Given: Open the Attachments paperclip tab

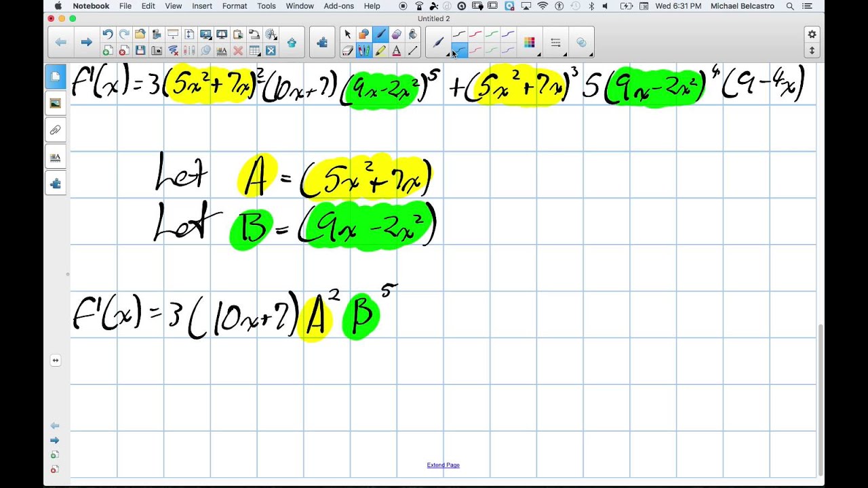Looking at the screenshot, I should (56, 130).
